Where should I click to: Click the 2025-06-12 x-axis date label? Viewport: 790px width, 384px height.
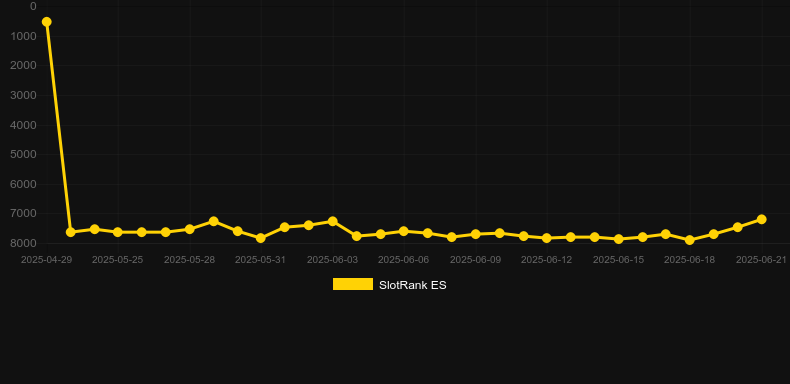[547, 260]
